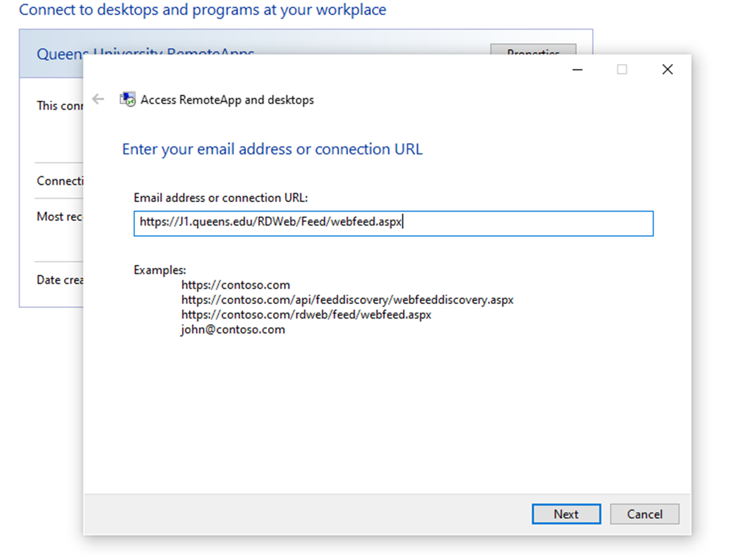
Task: Click the disabled maximize button of the dialog
Action: [622, 70]
